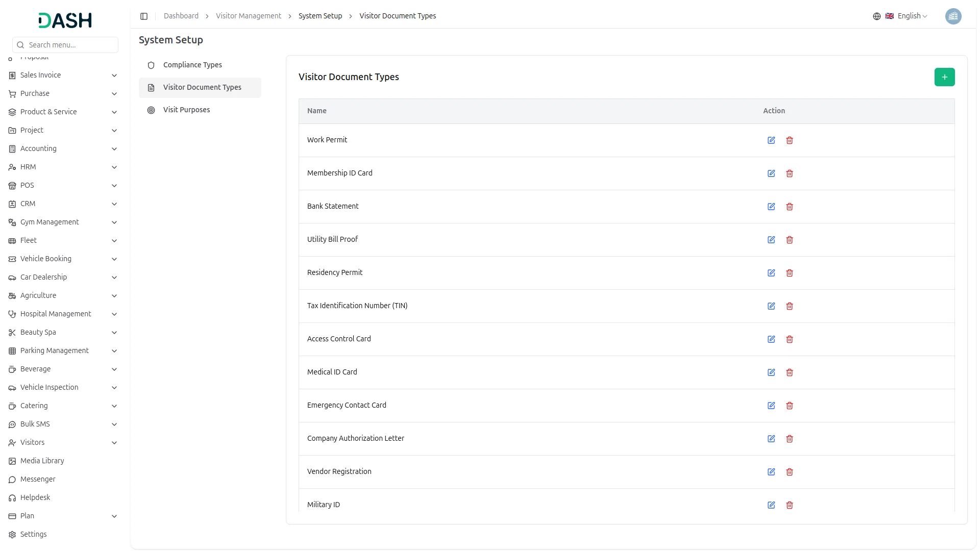The height and width of the screenshot is (551, 980).
Task: Edit the Vendor Registration entry
Action: click(x=771, y=472)
